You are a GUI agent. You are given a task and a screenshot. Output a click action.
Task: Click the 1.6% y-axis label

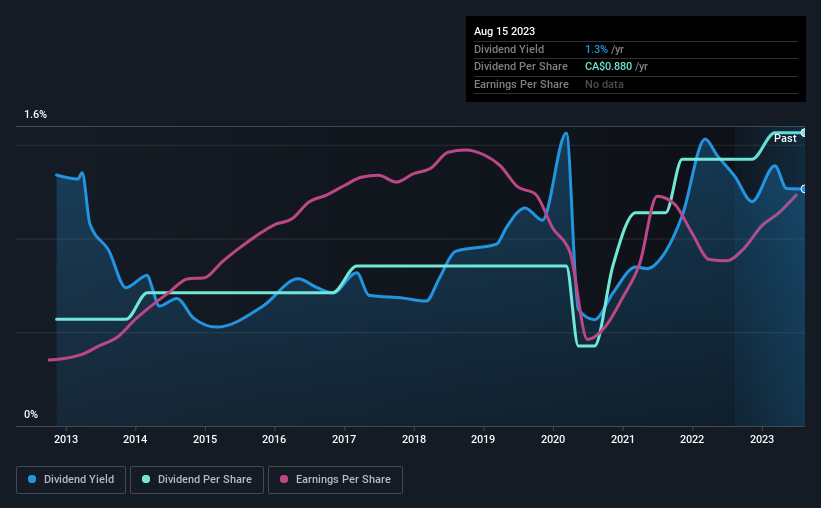(x=35, y=115)
